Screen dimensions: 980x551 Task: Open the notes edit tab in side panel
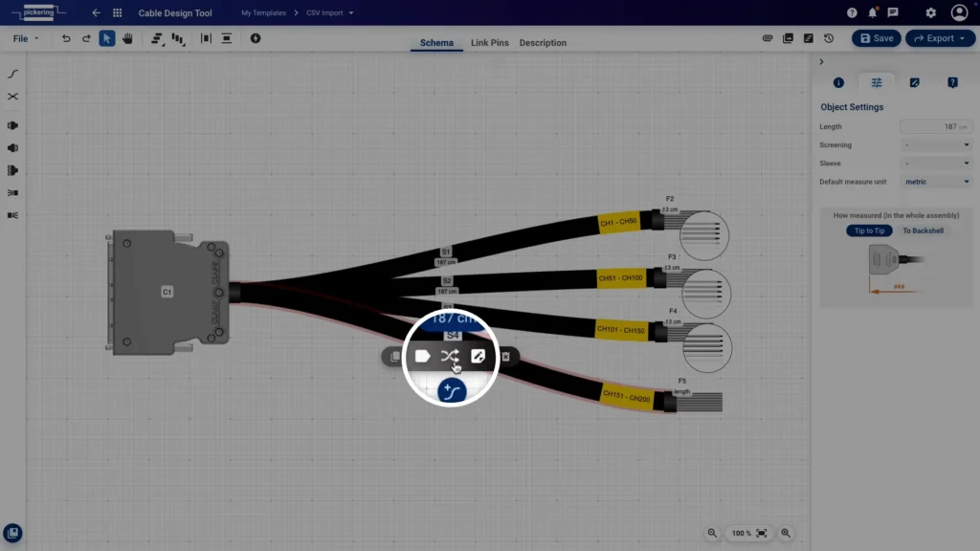[x=914, y=82]
